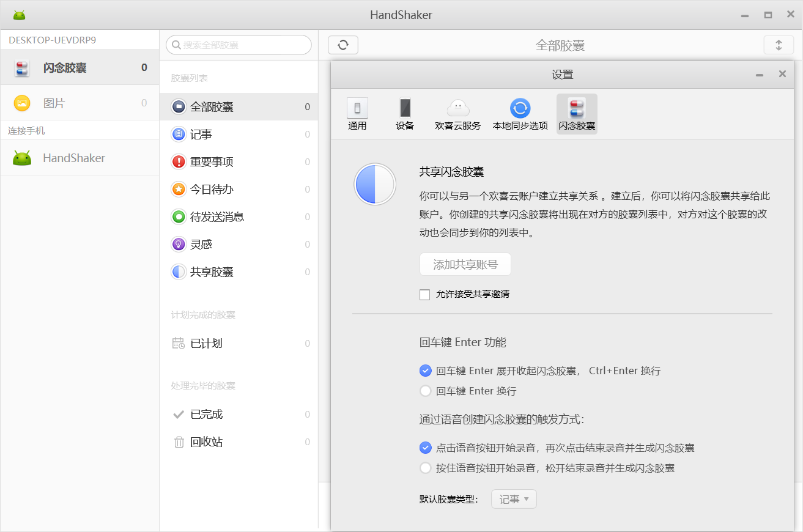Click the refresh sync button
The width and height of the screenshot is (803, 532).
click(x=343, y=45)
